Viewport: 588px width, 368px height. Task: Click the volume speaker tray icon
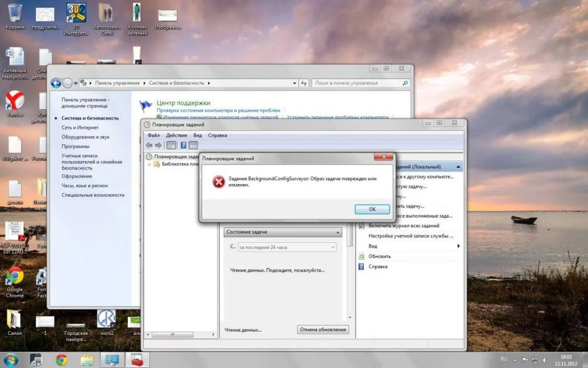545,360
